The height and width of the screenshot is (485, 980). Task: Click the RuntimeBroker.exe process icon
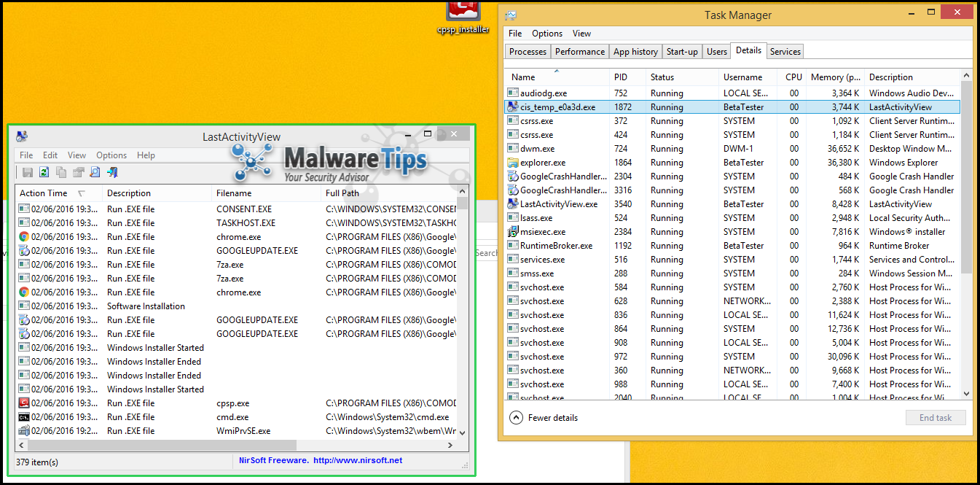513,246
